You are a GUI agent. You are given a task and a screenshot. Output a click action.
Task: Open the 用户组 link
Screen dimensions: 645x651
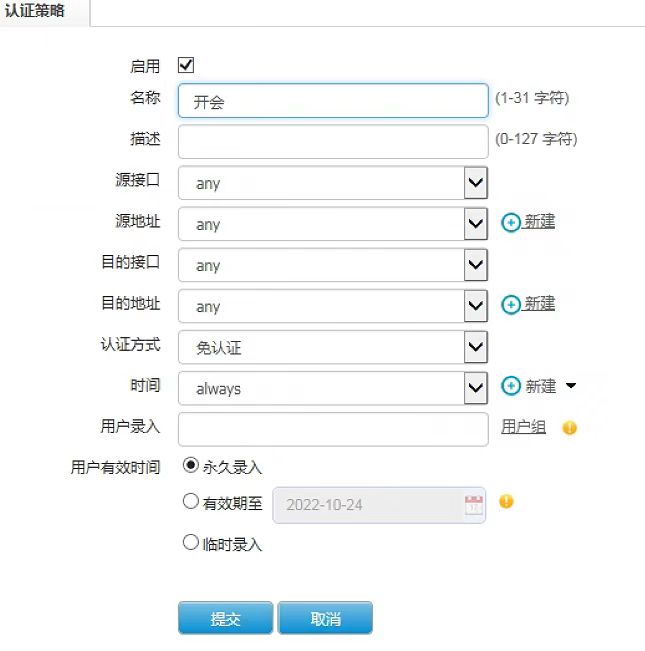[x=523, y=427]
